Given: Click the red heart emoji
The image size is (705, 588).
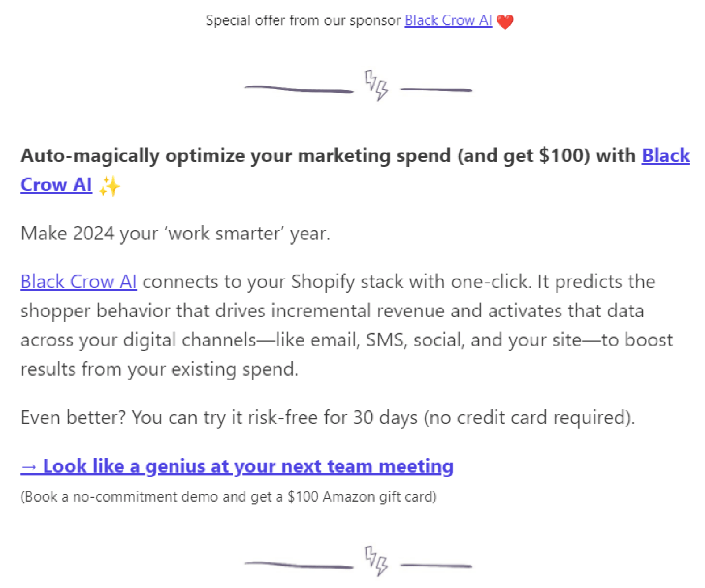Looking at the screenshot, I should click(505, 22).
